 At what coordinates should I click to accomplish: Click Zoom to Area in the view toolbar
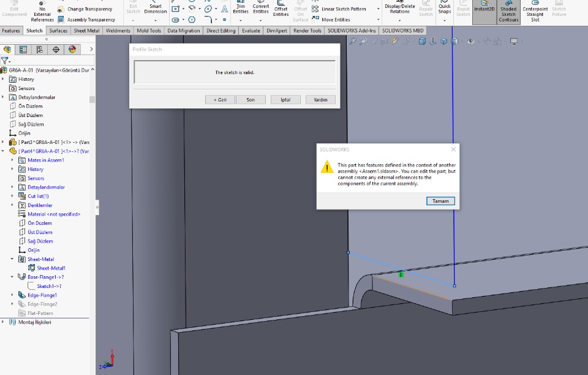click(x=363, y=42)
